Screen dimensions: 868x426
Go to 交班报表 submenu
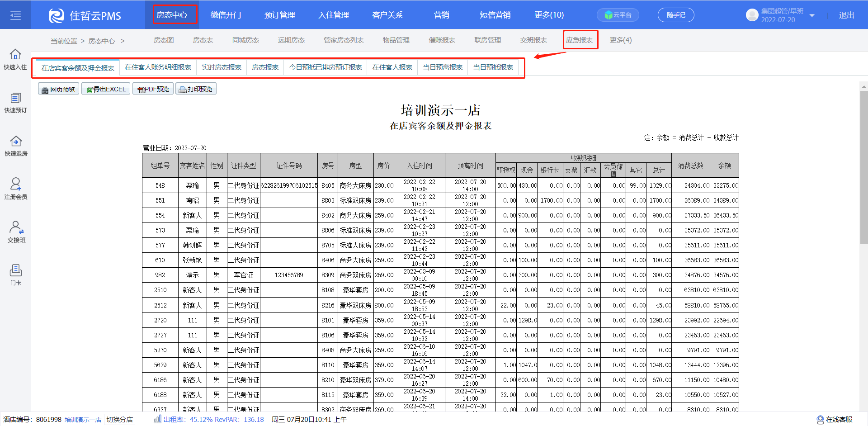(533, 40)
